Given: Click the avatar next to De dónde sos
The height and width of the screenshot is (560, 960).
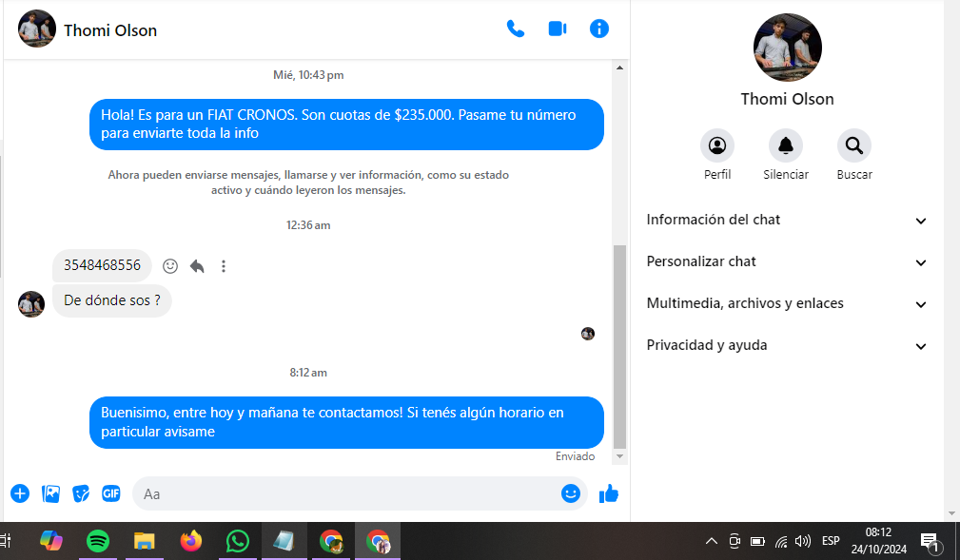Looking at the screenshot, I should 31,303.
